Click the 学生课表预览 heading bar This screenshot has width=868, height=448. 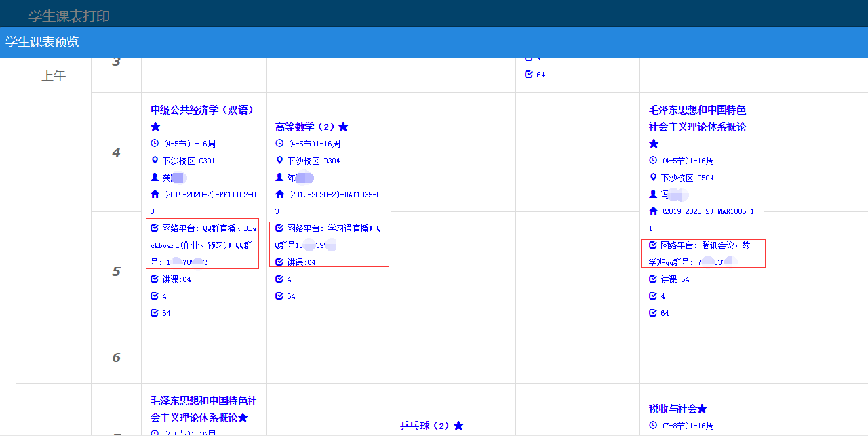coord(42,42)
